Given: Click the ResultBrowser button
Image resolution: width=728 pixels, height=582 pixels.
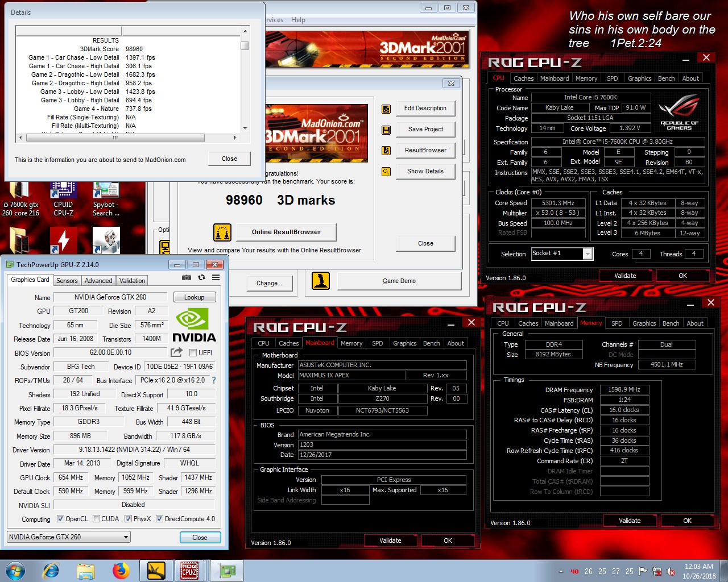Looking at the screenshot, I should (x=425, y=150).
